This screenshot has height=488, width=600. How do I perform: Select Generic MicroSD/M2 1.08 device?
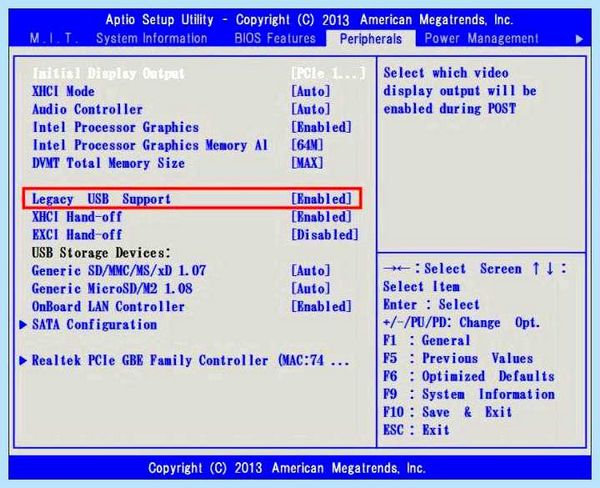point(112,289)
